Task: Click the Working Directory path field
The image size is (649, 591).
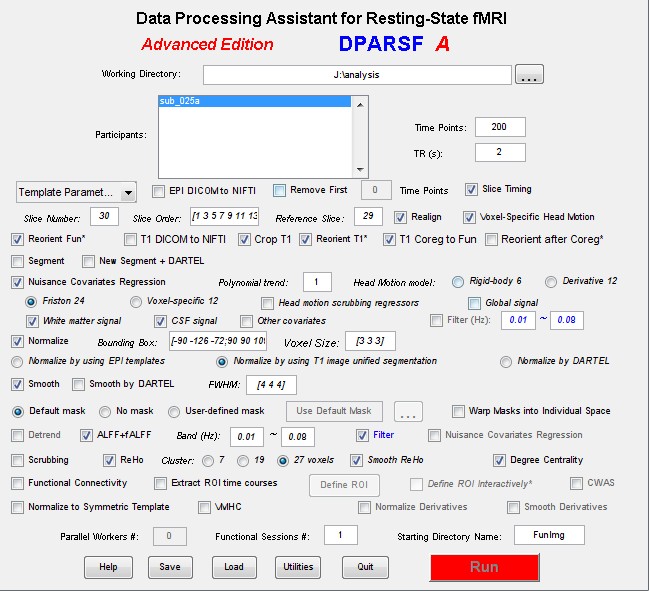Action: 357,75
